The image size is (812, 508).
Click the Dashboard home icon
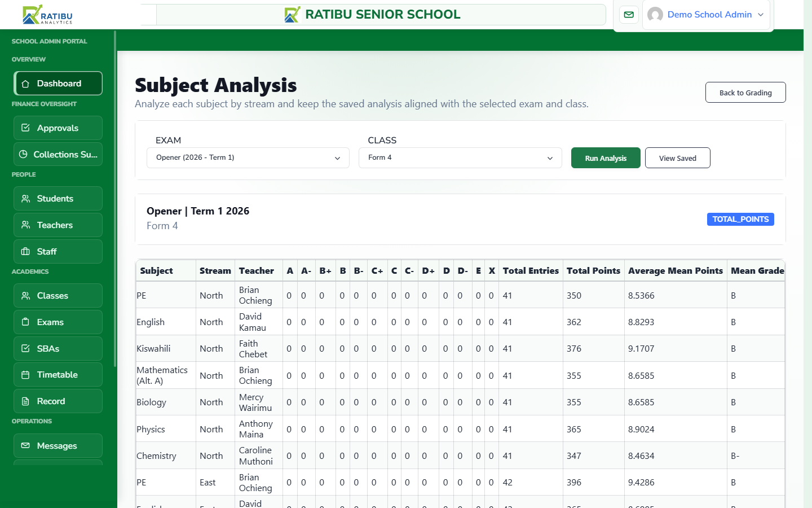coord(25,84)
